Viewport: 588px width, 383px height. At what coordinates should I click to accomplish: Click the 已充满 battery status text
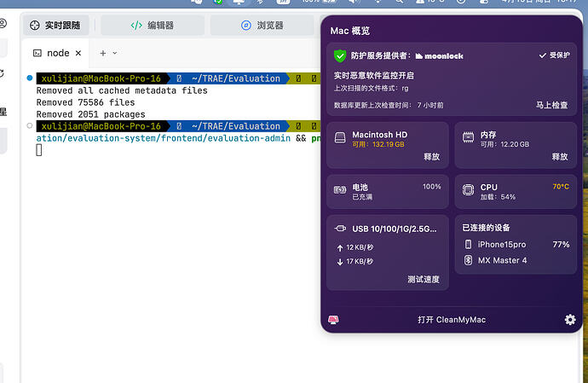(362, 197)
